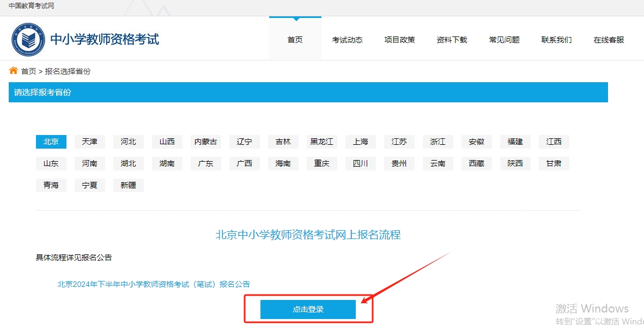The height and width of the screenshot is (325, 644).
Task: Click the 点击登录 login button
Action: (308, 309)
